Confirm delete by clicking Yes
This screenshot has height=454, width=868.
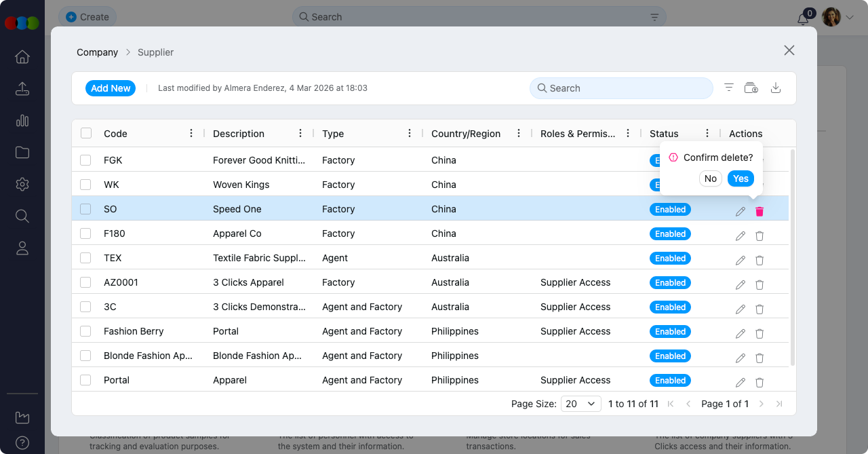tap(741, 178)
